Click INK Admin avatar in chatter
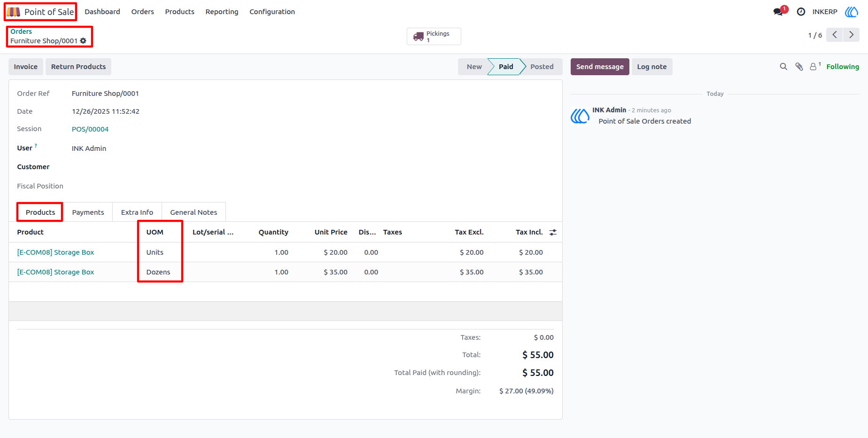This screenshot has height=438, width=868. pyautogui.click(x=580, y=116)
